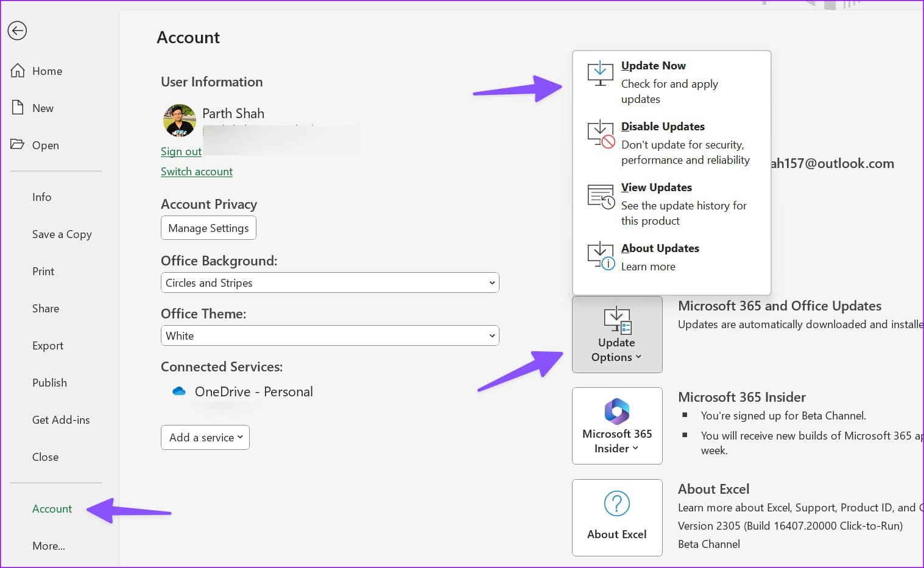Viewport: 924px width, 568px height.
Task: Click the Open folder icon
Action: pos(17,144)
